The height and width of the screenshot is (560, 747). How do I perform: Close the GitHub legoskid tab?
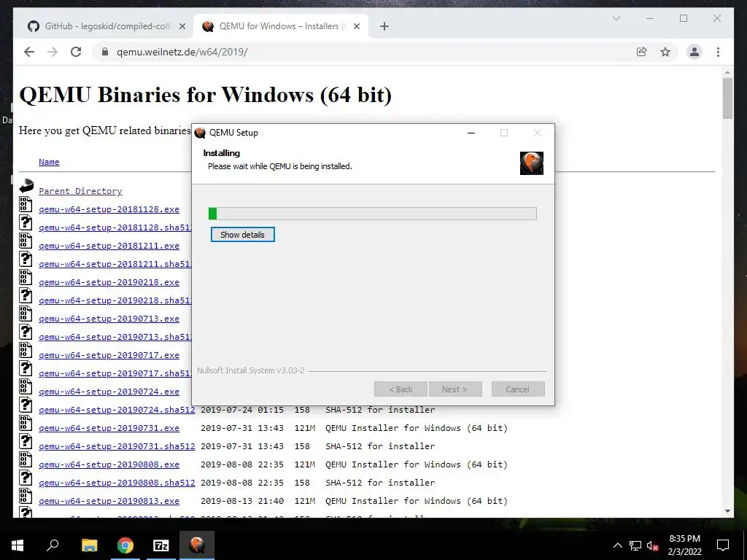[182, 26]
